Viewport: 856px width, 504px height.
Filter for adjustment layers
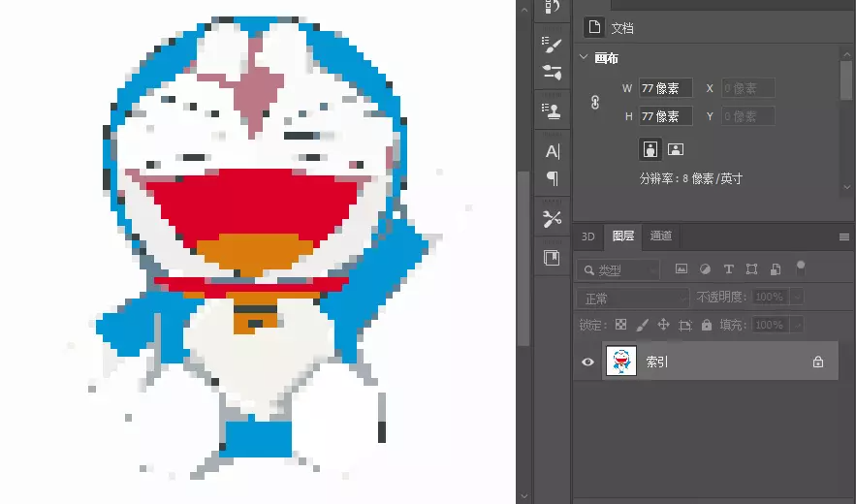pos(705,268)
